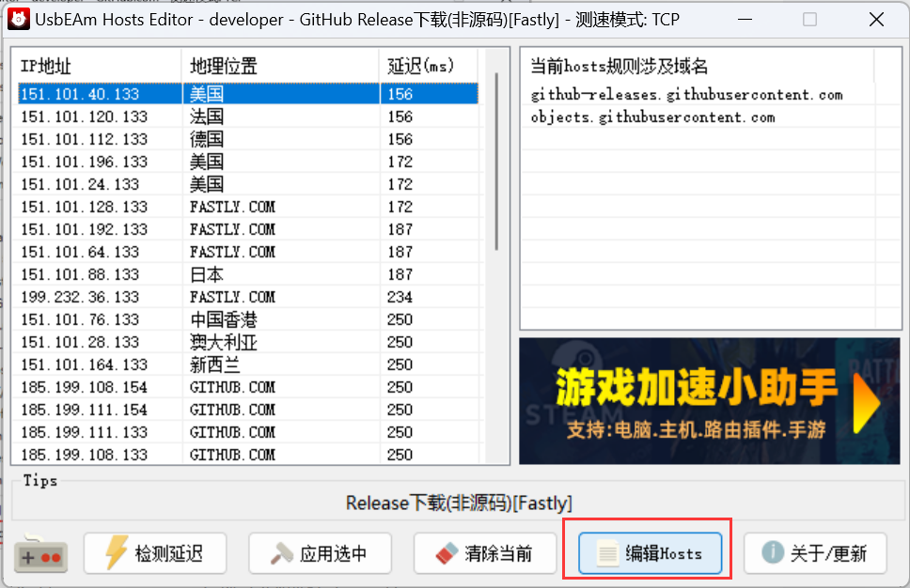Select the row 185.199.108.133

pos(248,455)
